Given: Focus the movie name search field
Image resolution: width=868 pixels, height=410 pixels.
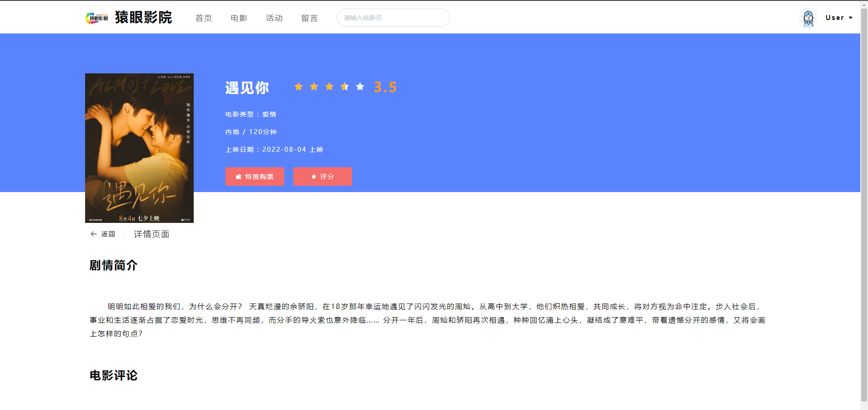Looking at the screenshot, I should click(x=393, y=18).
